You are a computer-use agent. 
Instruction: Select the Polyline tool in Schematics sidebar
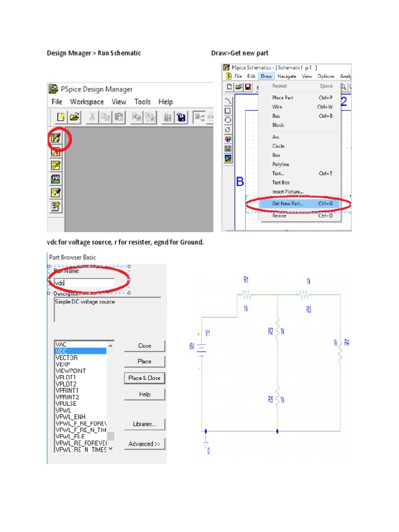(228, 129)
